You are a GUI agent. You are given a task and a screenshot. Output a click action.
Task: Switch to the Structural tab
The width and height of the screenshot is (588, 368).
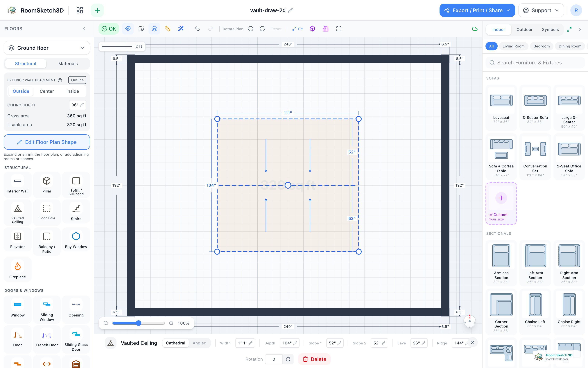coord(26,63)
